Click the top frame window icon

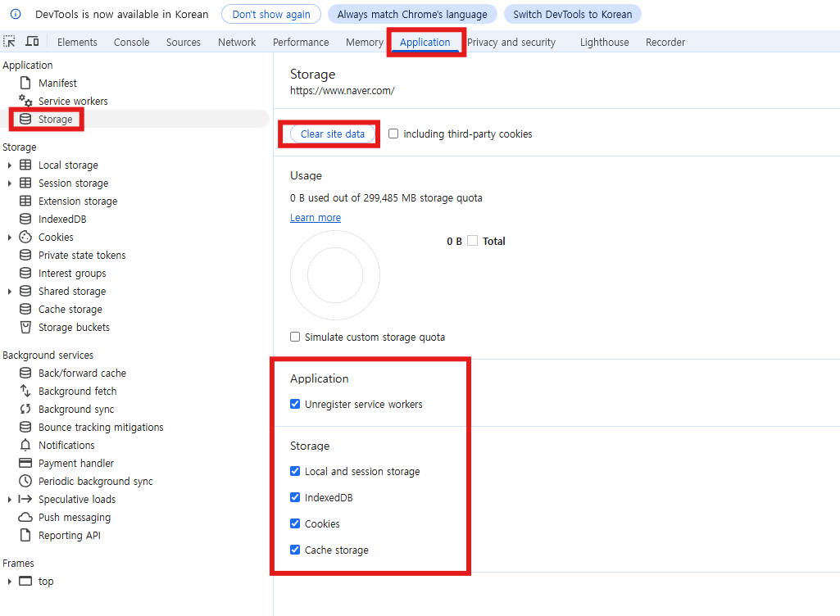[x=25, y=581]
